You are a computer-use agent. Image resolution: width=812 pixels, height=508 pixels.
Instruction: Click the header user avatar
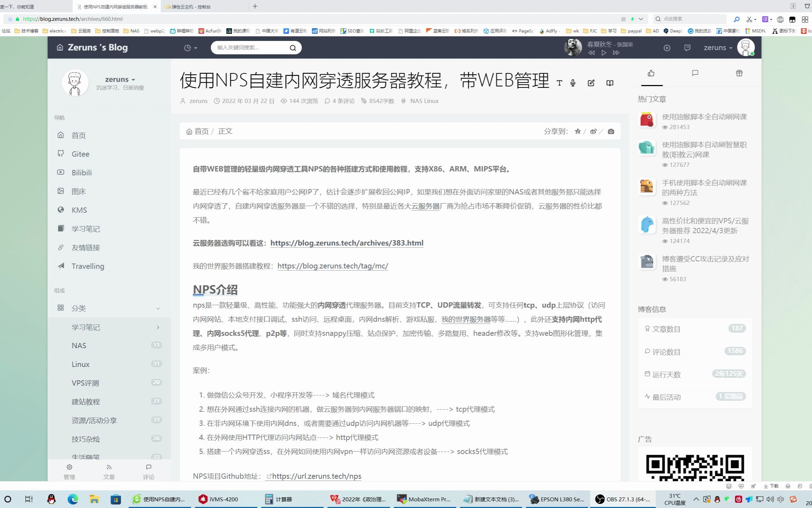pyautogui.click(x=746, y=47)
